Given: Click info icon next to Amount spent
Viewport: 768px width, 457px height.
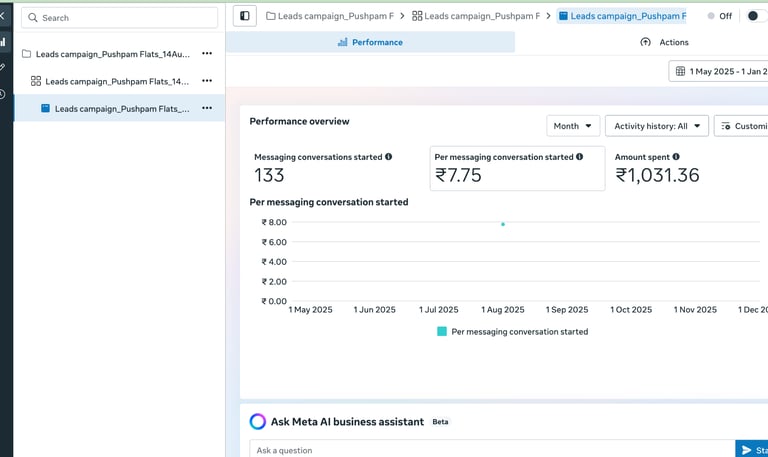Looking at the screenshot, I should point(676,157).
